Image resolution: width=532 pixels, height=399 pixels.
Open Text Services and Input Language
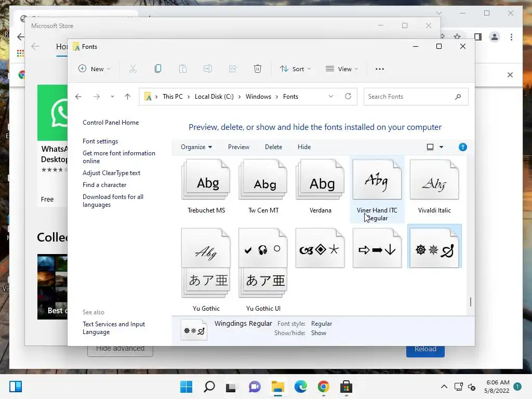tap(114, 328)
